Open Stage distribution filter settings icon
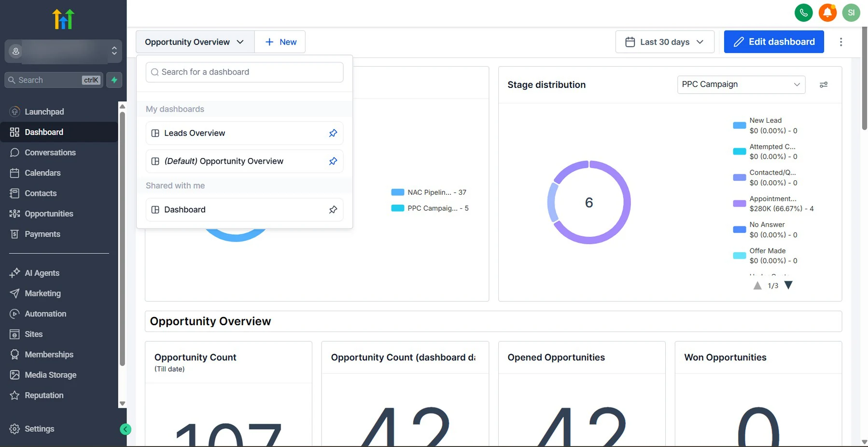Viewport: 868px width, 447px height. 824,85
